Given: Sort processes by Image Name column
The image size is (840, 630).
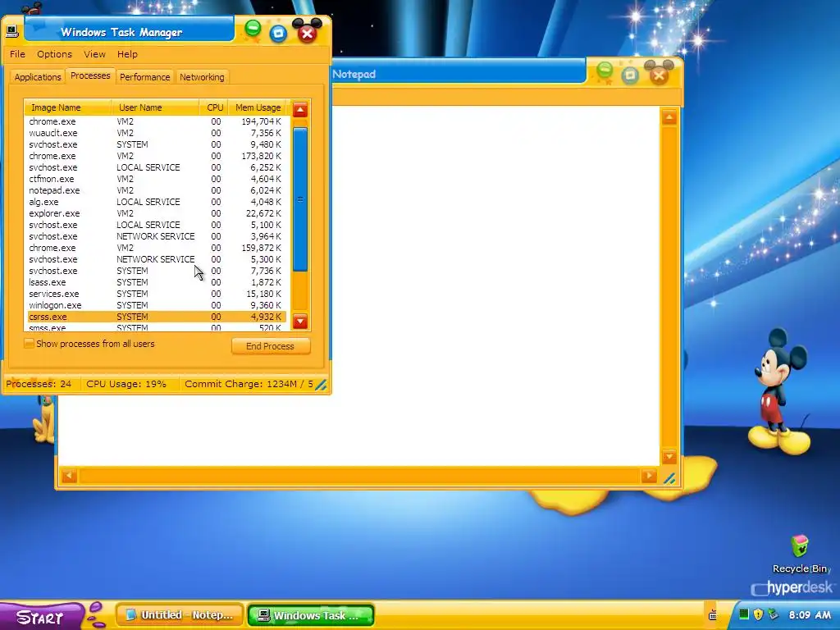Looking at the screenshot, I should [68, 107].
